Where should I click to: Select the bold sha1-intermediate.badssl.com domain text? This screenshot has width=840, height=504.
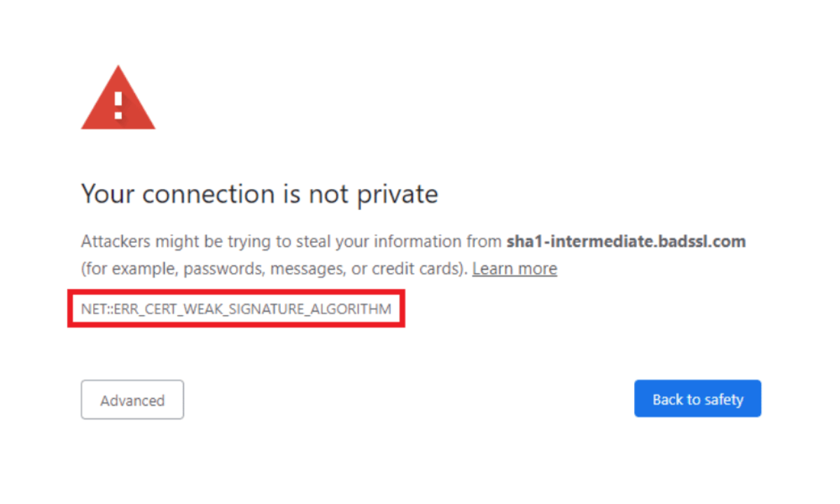pos(626,241)
